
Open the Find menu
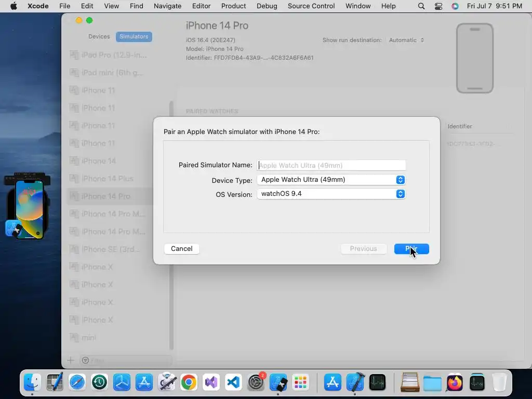coord(137,6)
